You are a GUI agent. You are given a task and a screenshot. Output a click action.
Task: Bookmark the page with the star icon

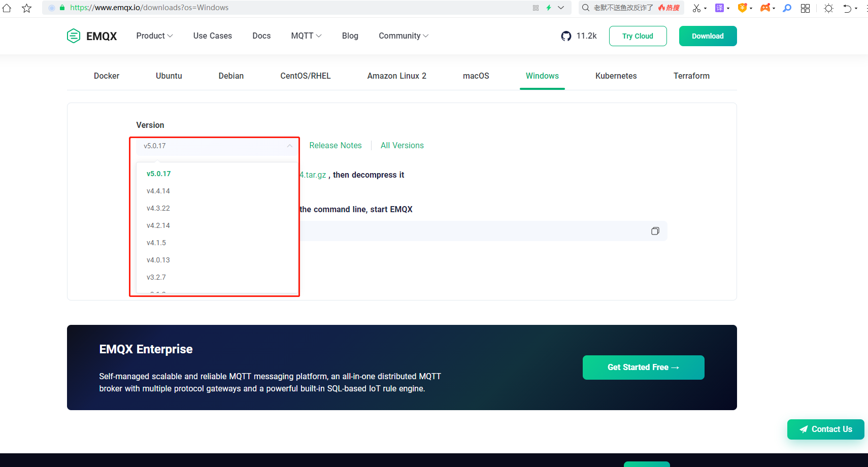27,8
